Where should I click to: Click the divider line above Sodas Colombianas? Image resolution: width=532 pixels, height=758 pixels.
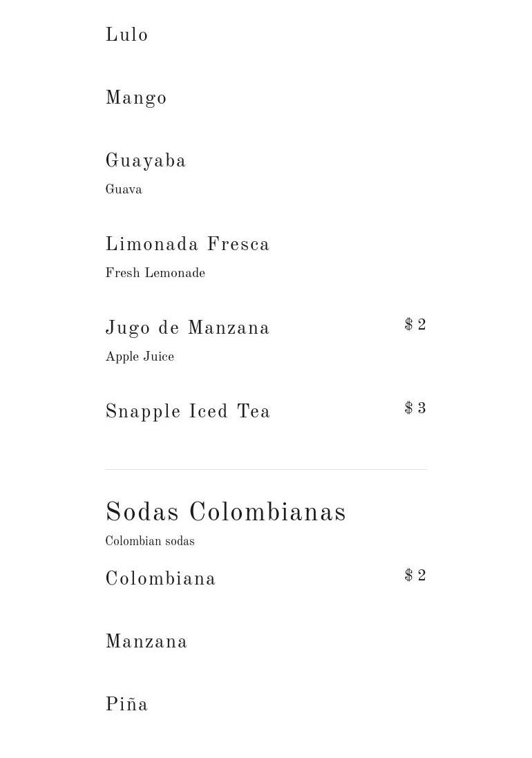(266, 470)
